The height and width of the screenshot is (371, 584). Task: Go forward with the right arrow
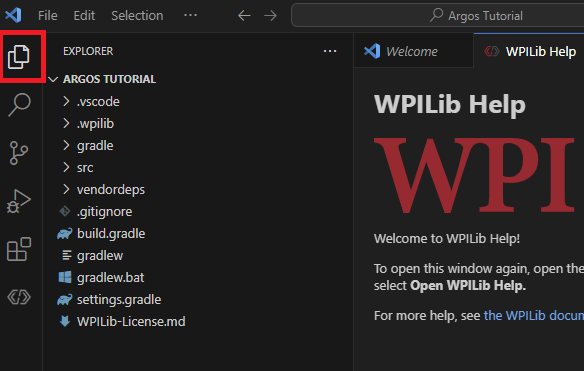pyautogui.click(x=270, y=16)
